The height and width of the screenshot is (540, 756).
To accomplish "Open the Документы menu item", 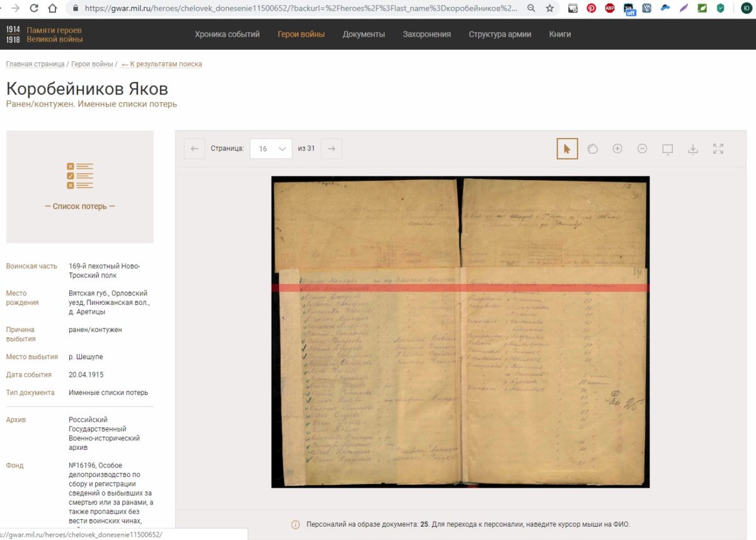I will [x=364, y=35].
